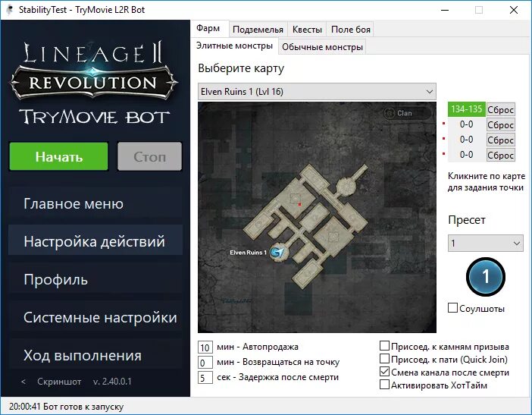The height and width of the screenshot is (415, 532).
Task: Click Сброс in the fourth point row
Action: 500,156
